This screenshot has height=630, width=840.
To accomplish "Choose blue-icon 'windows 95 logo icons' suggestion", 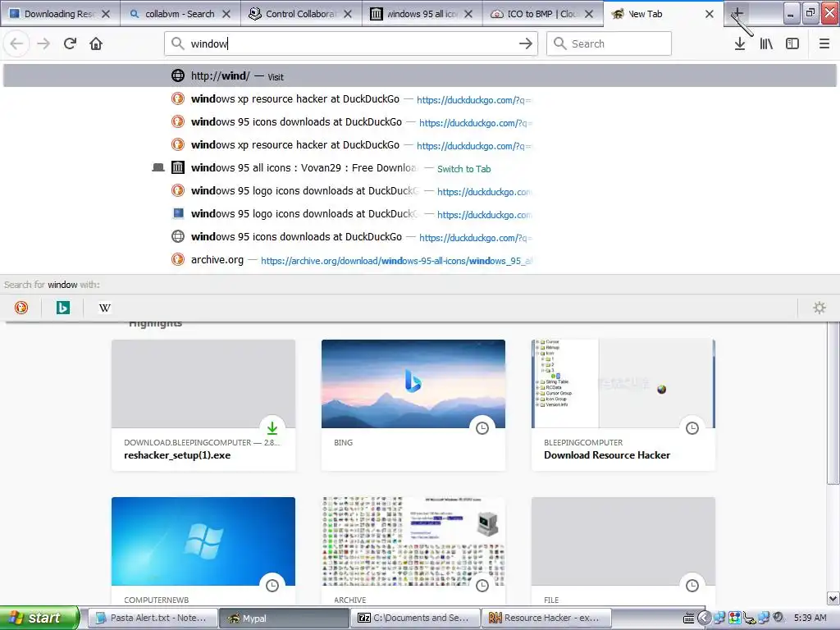I will [x=420, y=214].
